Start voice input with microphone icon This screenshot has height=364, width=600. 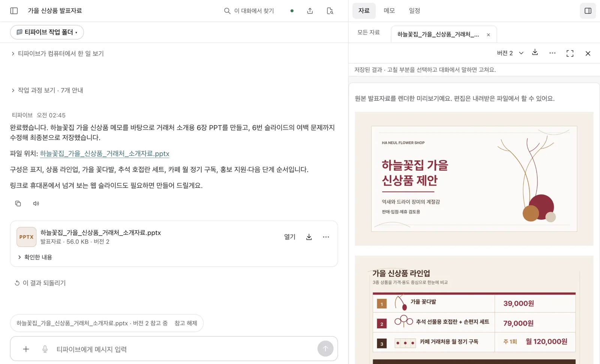45,349
